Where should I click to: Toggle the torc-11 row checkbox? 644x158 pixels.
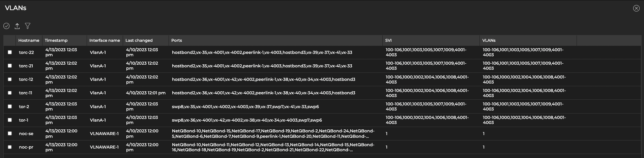tap(10, 93)
